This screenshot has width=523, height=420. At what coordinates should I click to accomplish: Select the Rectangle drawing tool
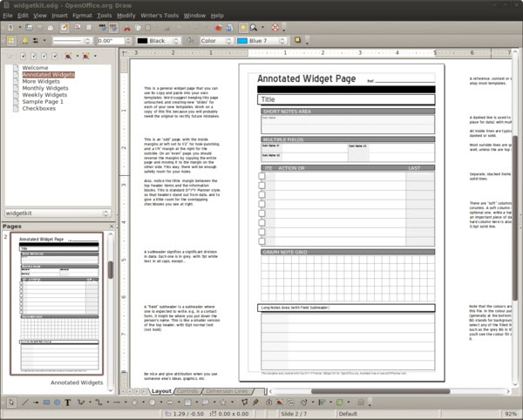(46, 403)
